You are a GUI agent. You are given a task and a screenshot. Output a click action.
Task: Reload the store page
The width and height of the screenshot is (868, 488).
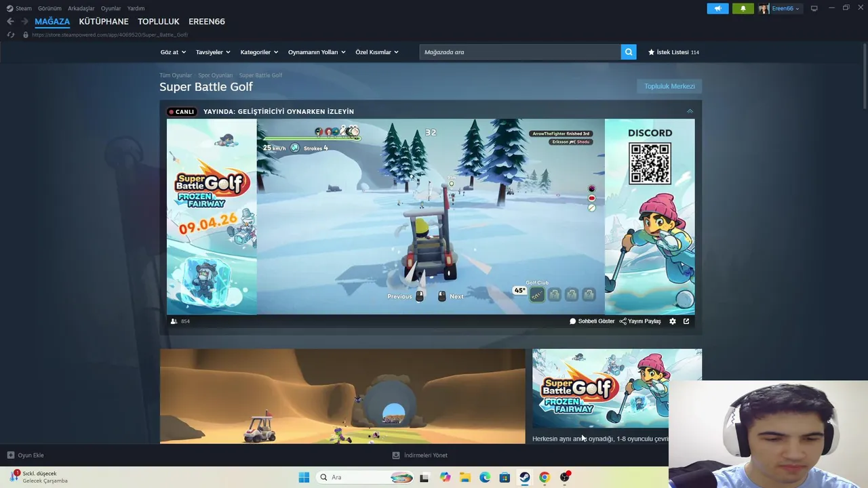click(11, 35)
